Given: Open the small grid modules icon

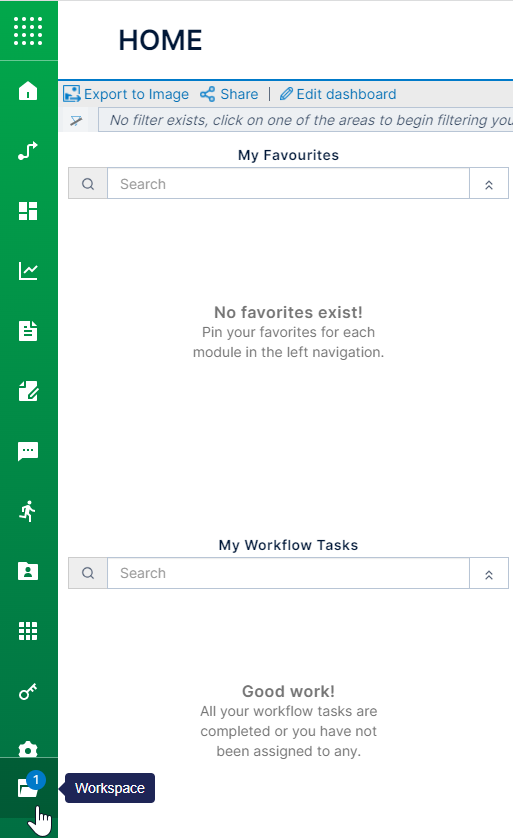Looking at the screenshot, I should coord(28,631).
